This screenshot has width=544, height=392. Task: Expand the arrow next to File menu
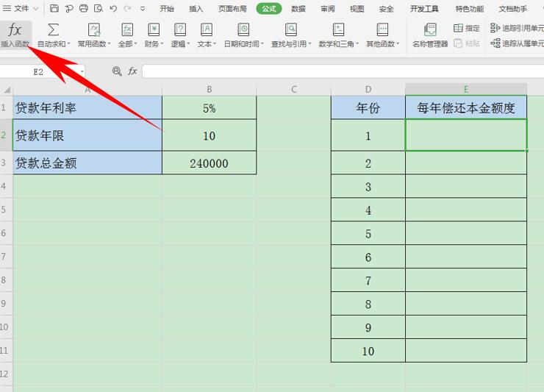pyautogui.click(x=36, y=9)
